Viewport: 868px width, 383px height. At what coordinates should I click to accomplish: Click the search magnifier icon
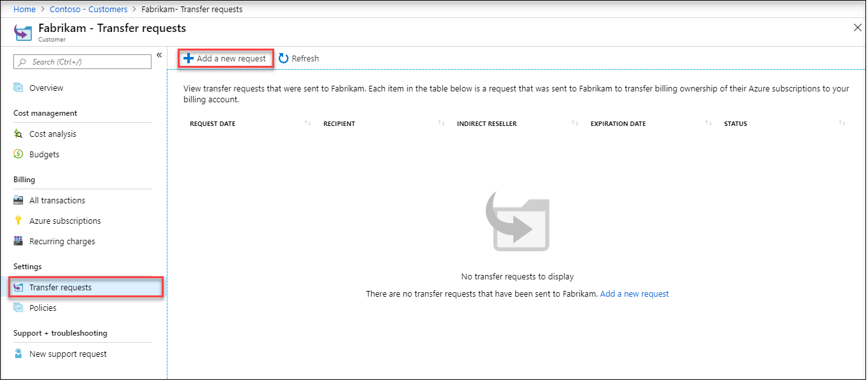[23, 62]
